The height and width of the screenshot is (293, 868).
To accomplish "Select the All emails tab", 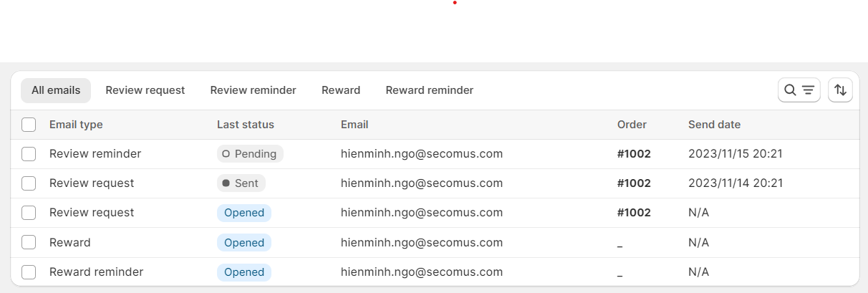I will click(x=56, y=90).
